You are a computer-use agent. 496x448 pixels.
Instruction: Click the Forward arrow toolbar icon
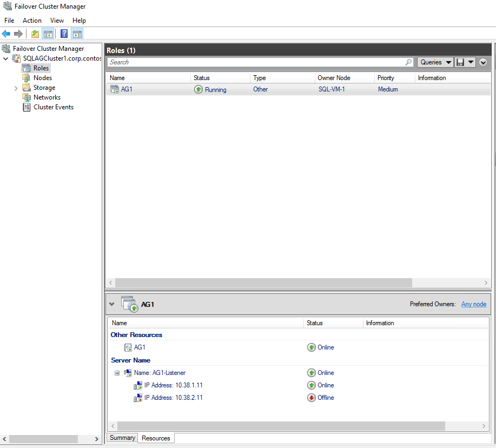point(18,34)
